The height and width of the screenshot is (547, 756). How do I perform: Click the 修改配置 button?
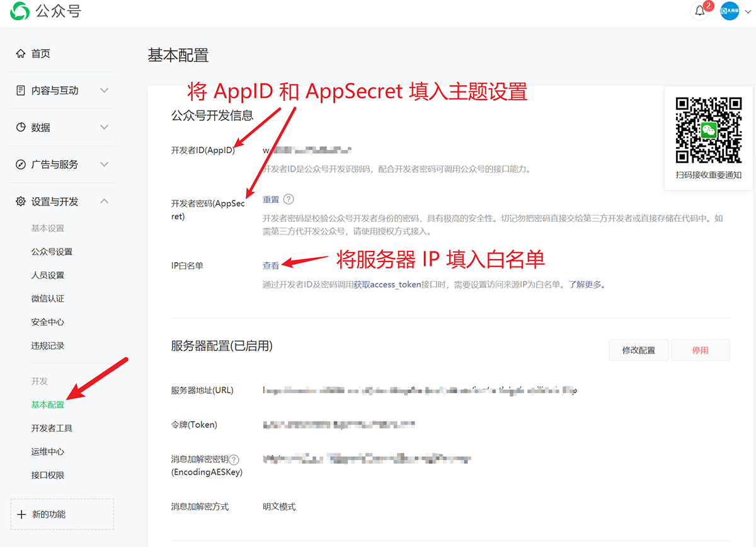(x=639, y=350)
